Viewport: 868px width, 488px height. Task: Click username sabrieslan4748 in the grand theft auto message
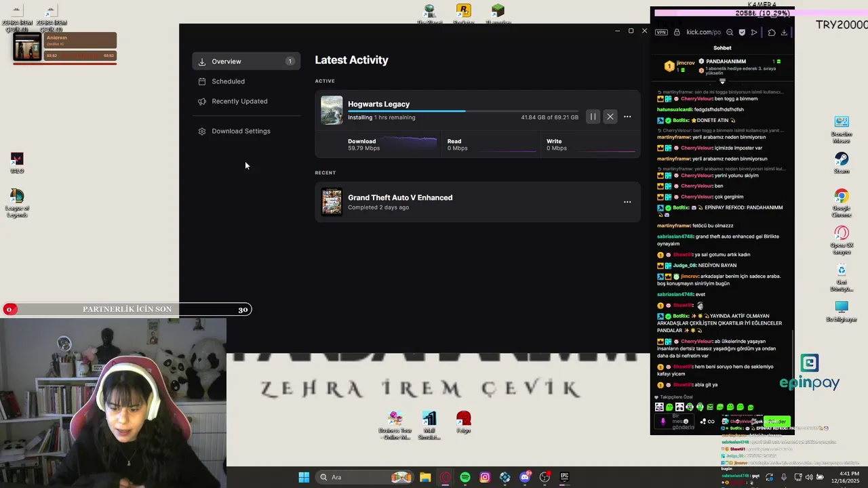point(675,237)
